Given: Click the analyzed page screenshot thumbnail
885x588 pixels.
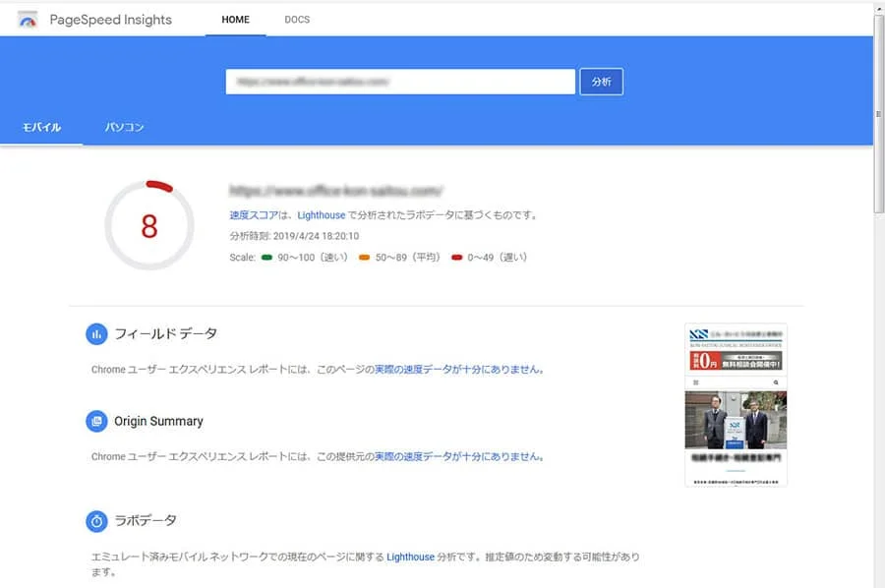Looking at the screenshot, I should [x=736, y=405].
